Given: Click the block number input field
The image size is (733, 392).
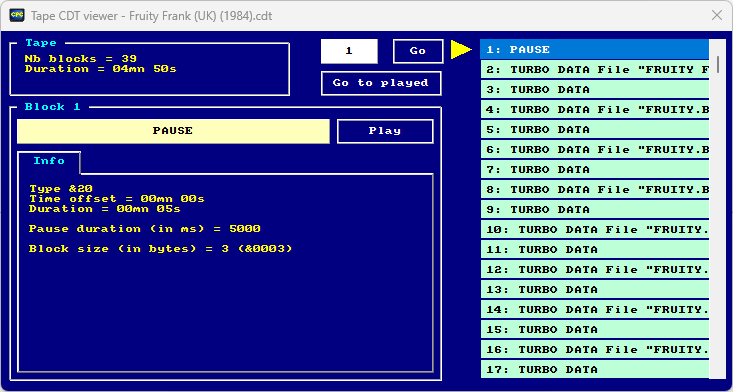Looking at the screenshot, I should tap(349, 51).
